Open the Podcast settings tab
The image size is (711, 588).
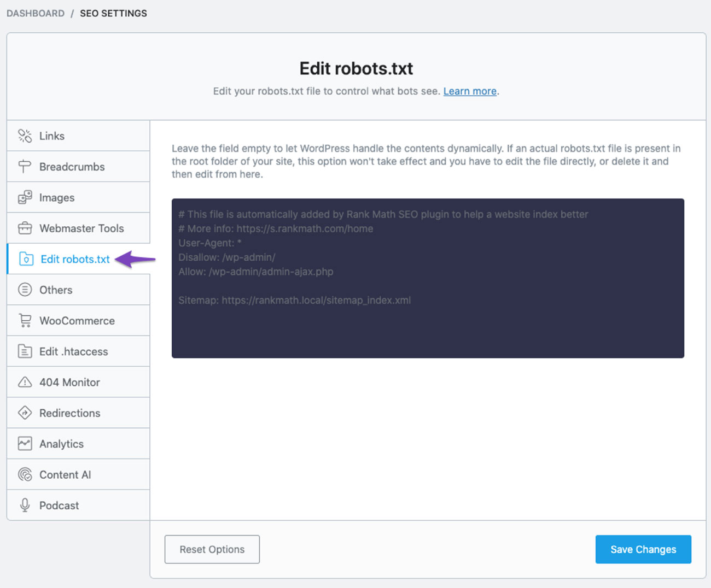[x=78, y=505]
